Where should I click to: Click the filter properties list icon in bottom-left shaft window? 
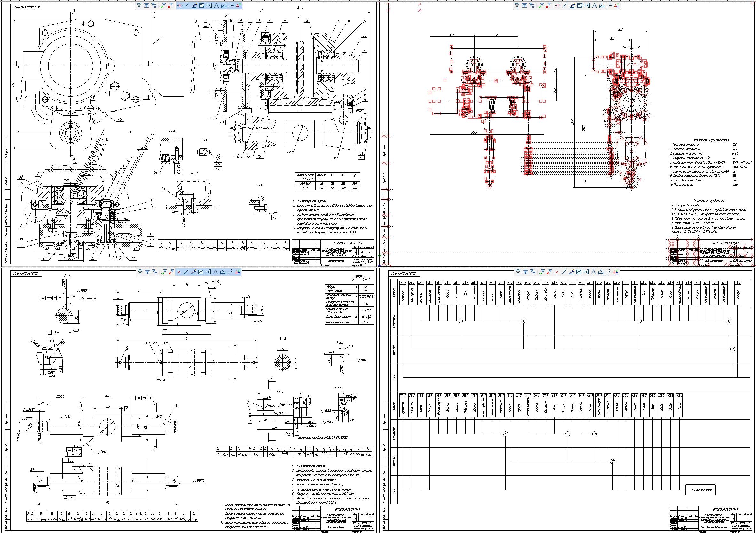tap(155, 272)
